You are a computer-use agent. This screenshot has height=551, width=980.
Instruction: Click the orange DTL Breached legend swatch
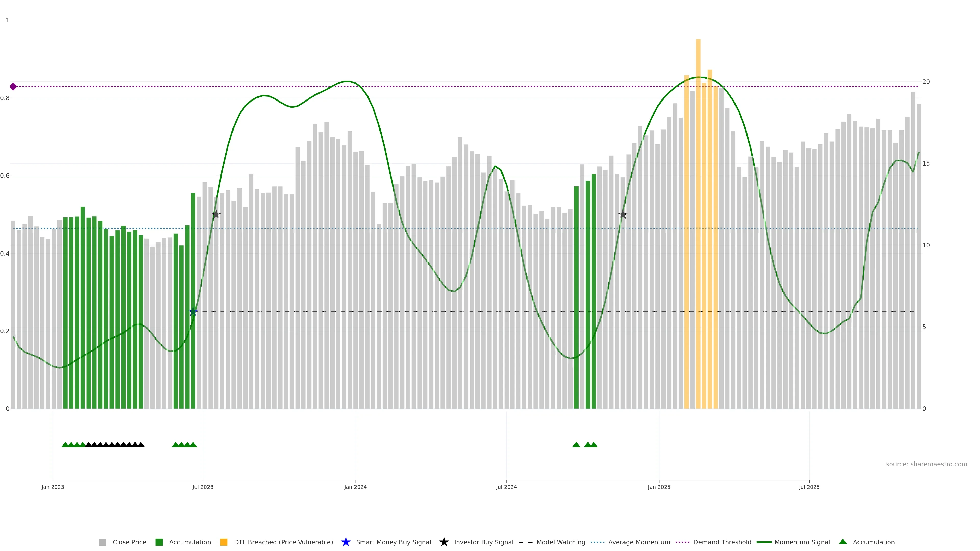(x=224, y=542)
